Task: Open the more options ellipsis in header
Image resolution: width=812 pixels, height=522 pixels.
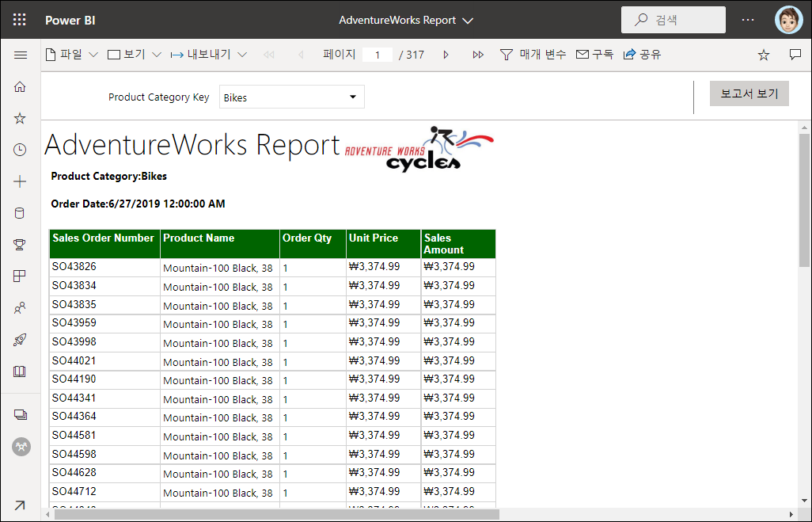Action: coord(748,20)
